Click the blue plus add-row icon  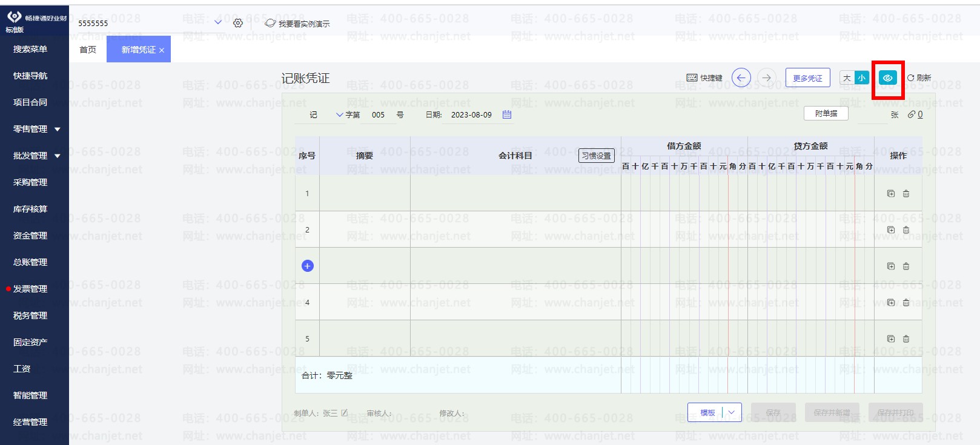click(308, 266)
